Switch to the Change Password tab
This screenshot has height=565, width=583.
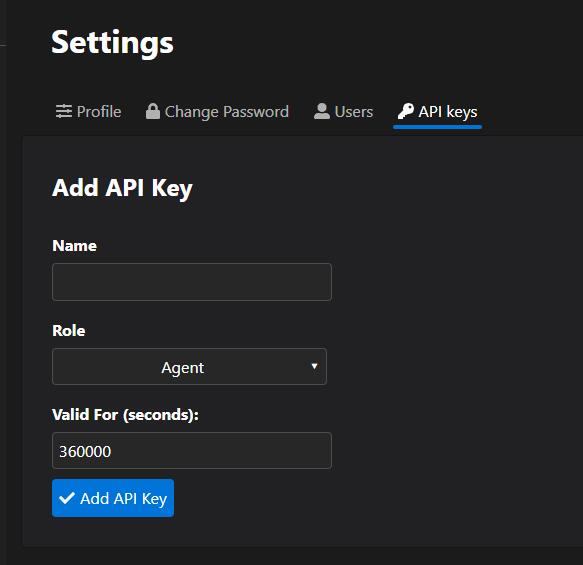(217, 112)
